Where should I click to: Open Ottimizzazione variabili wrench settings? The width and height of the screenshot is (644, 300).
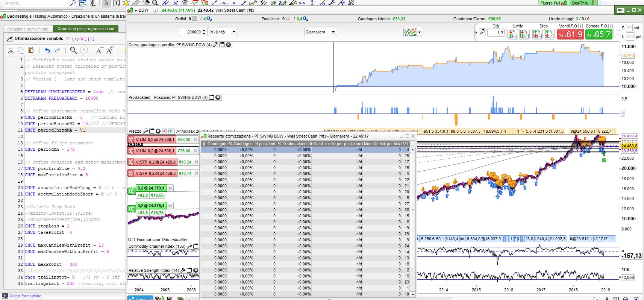(x=9, y=38)
